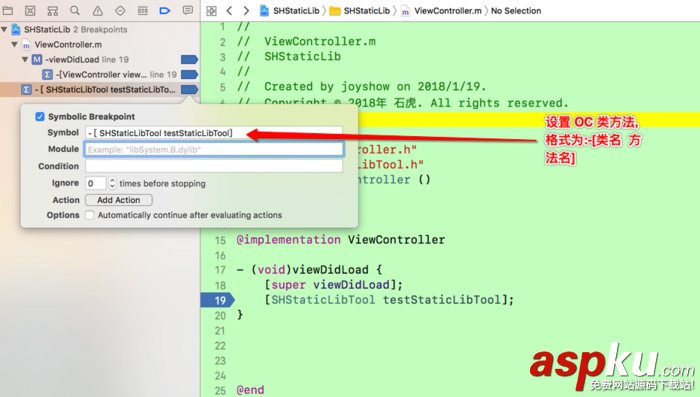Go forward in editor history
700x397 pixels.
tap(246, 11)
